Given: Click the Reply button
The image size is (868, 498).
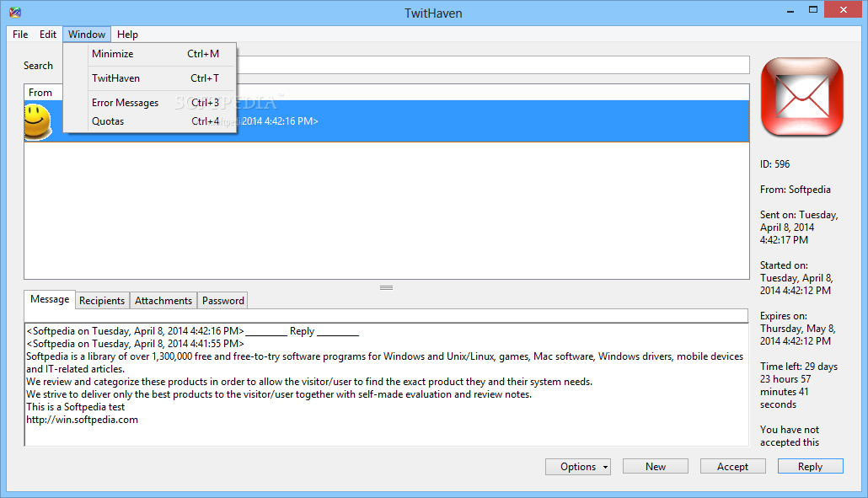Looking at the screenshot, I should [811, 467].
